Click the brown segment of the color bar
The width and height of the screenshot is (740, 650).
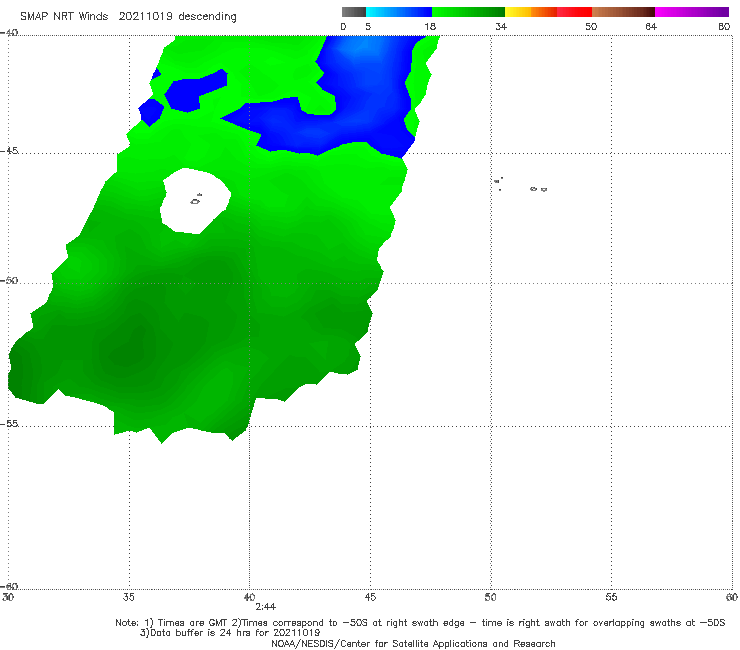623,12
